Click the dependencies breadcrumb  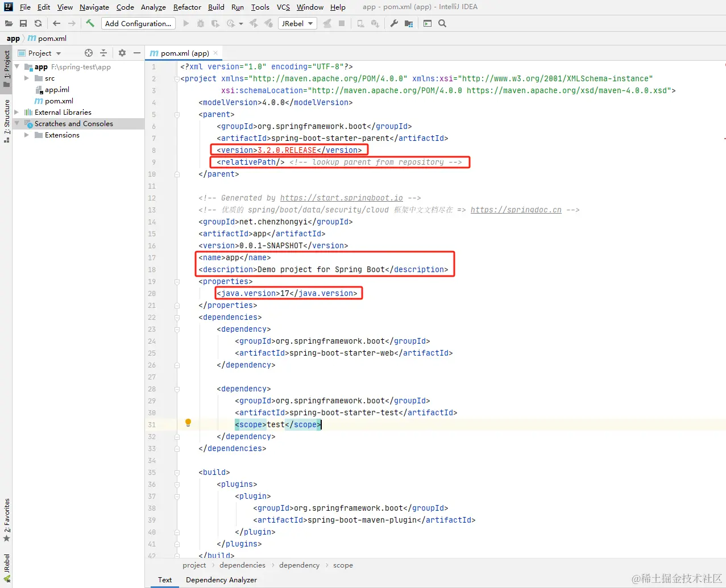[x=242, y=565]
